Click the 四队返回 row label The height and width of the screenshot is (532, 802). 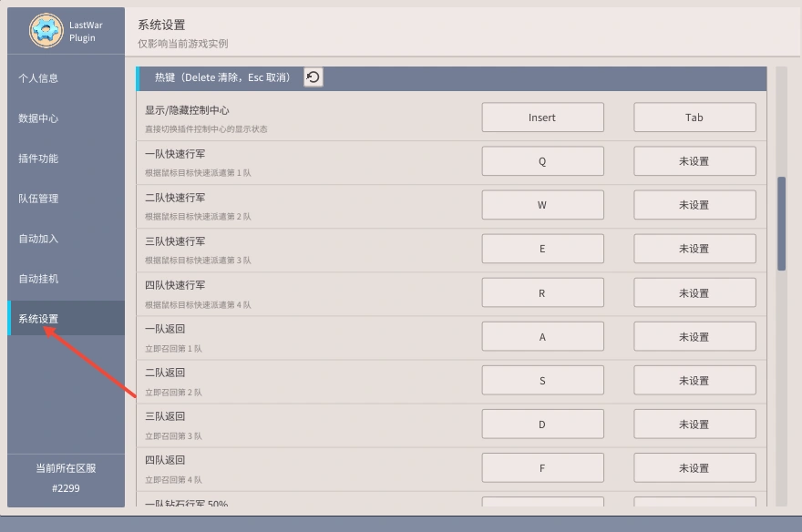click(x=165, y=460)
